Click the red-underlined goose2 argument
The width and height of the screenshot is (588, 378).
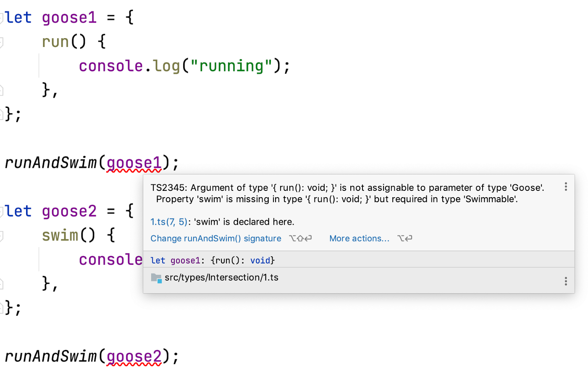click(134, 356)
